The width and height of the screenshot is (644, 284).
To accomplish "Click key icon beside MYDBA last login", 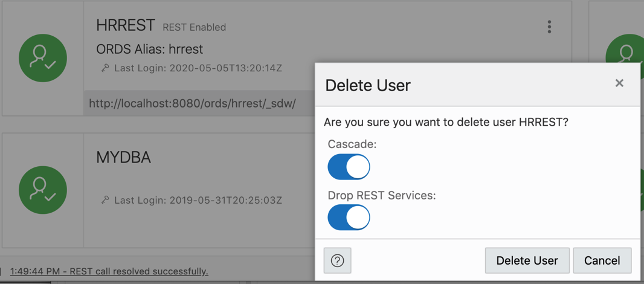I will point(105,200).
